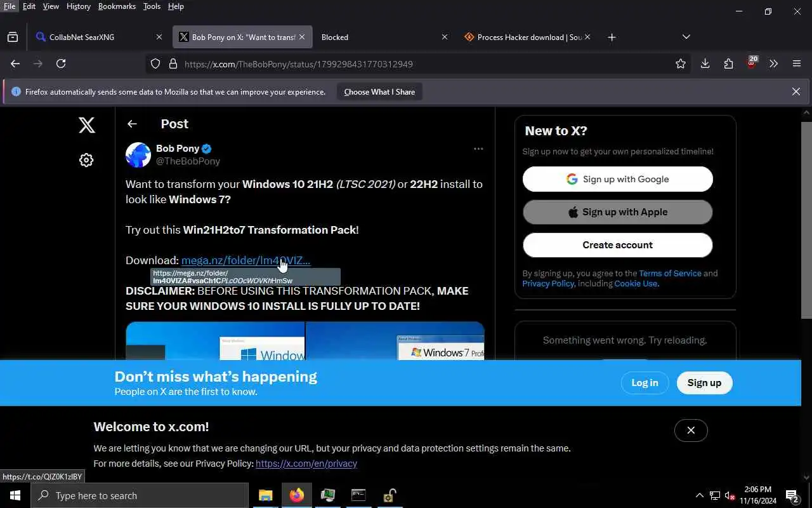Open Firefox application hamburger menu
This screenshot has width=812, height=508.
click(x=797, y=63)
